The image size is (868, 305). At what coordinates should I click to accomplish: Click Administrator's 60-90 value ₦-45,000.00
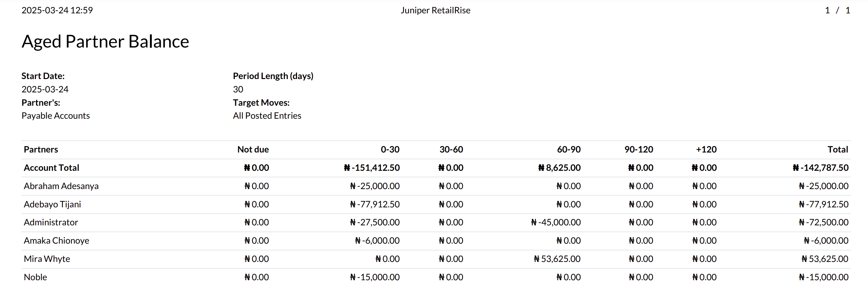[556, 223]
